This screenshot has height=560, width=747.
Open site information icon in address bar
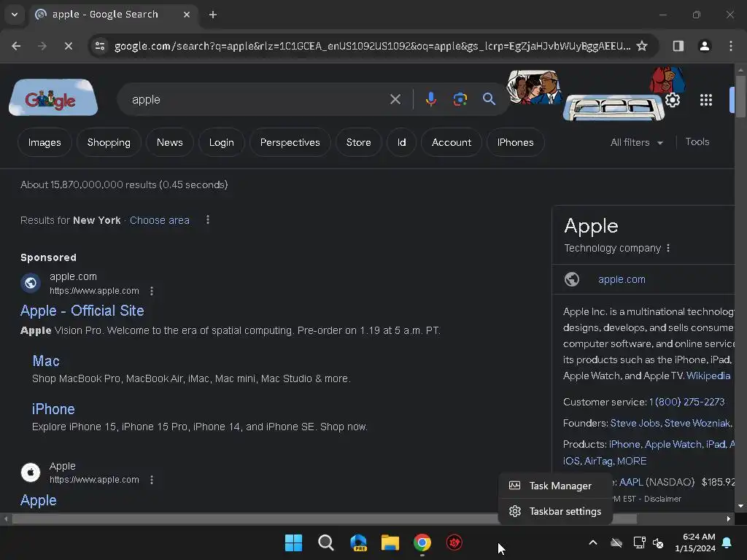pos(100,46)
